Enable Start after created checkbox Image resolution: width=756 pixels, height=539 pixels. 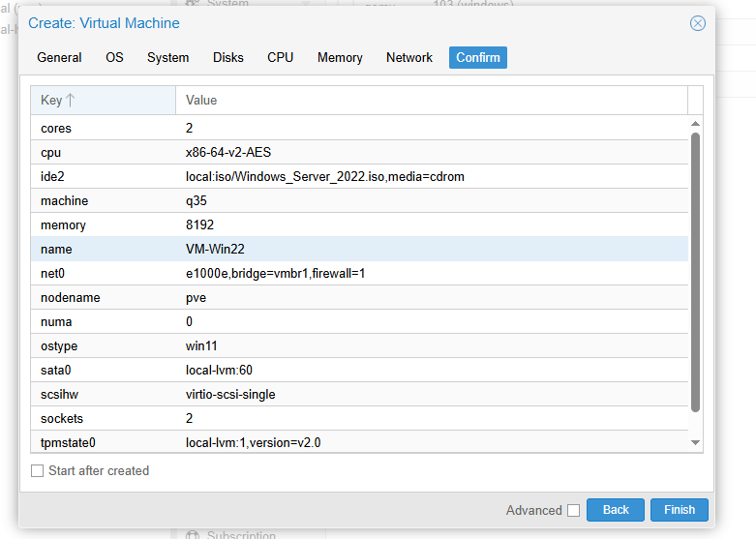(x=38, y=471)
